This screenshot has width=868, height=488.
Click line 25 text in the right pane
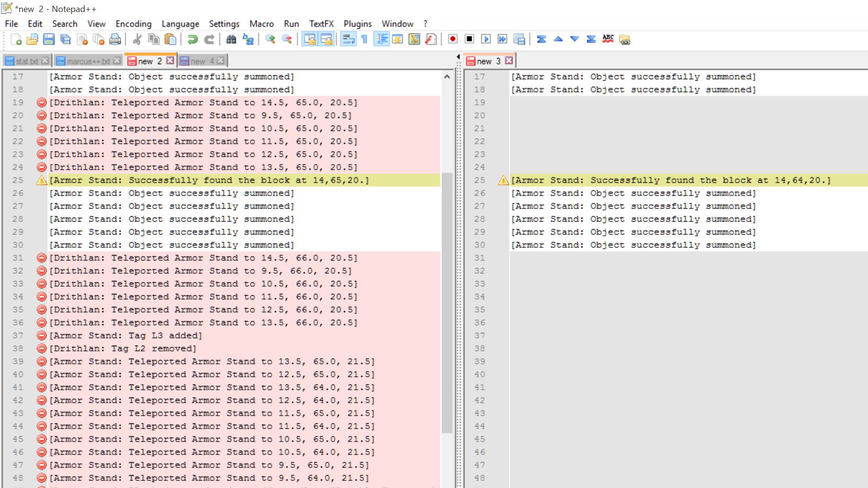(x=670, y=180)
